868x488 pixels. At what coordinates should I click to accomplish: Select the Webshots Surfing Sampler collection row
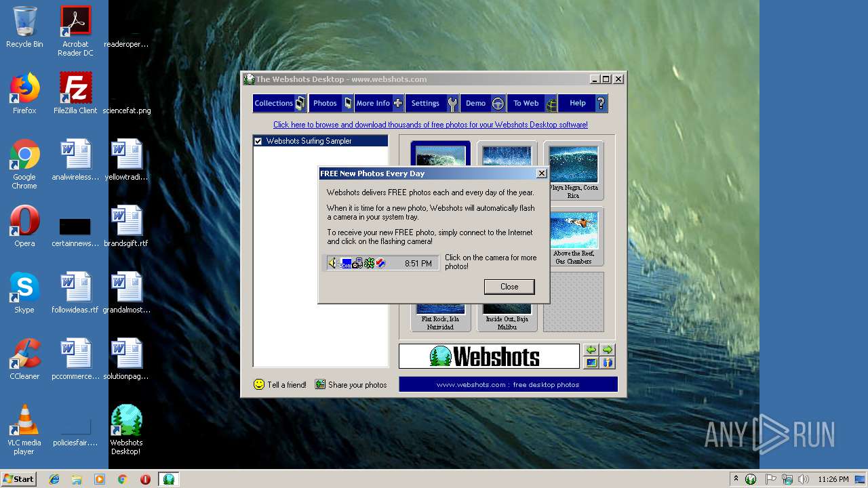[x=321, y=141]
